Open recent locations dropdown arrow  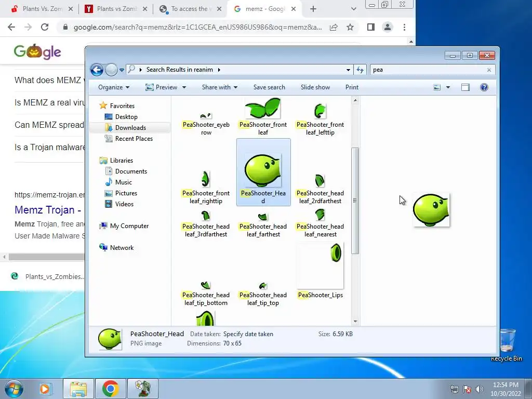(122, 70)
